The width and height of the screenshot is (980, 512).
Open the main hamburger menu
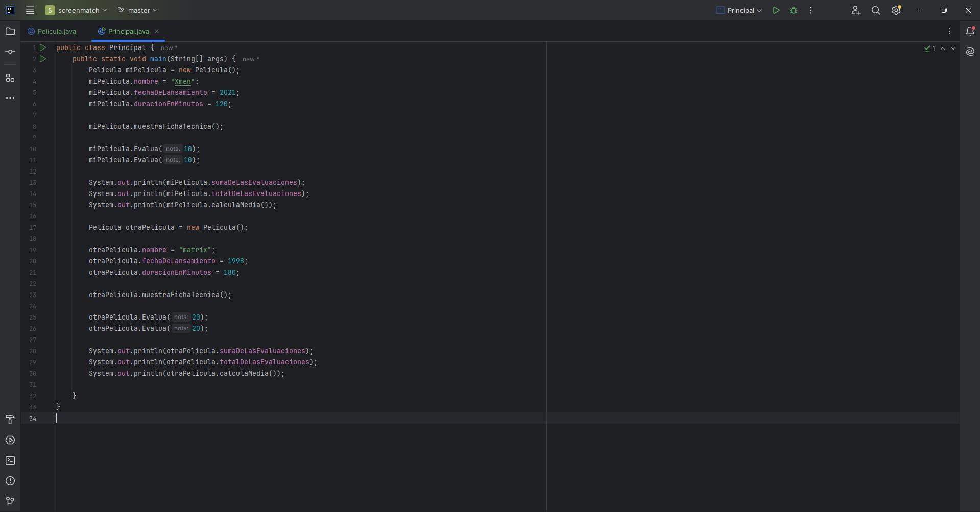[x=30, y=10]
